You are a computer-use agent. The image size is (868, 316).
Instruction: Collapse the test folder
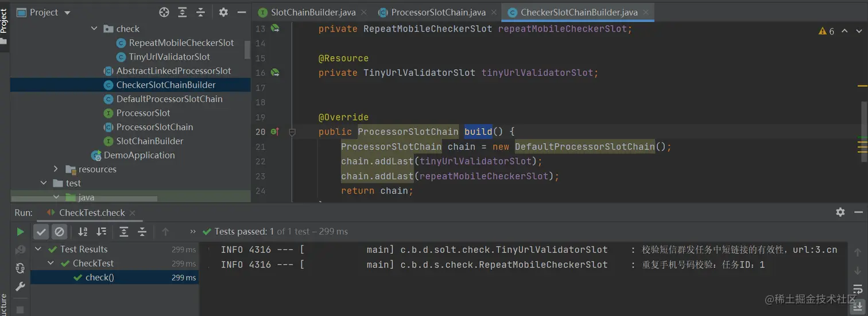point(44,183)
